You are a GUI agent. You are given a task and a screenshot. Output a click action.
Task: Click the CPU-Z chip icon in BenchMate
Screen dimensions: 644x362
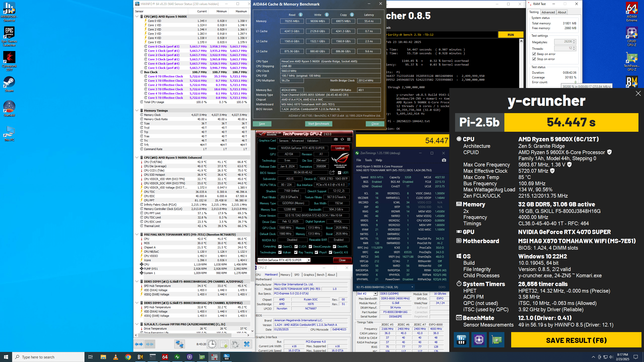coord(479,340)
